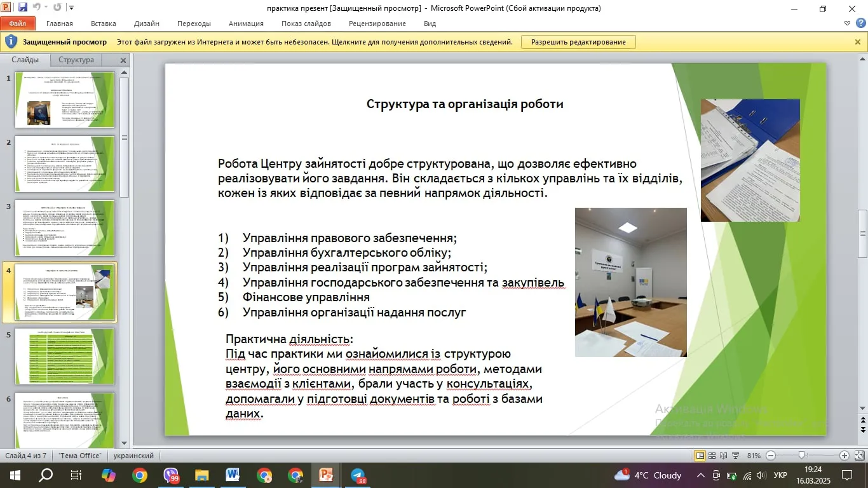The width and height of the screenshot is (868, 488).
Task: Click slide title Структура та організація роботи
Action: coord(465,104)
